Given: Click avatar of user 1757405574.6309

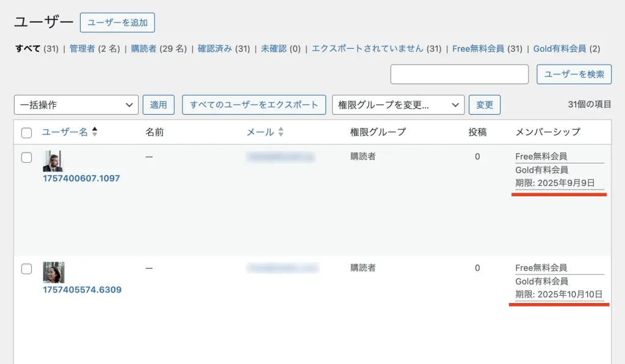Looking at the screenshot, I should [53, 272].
